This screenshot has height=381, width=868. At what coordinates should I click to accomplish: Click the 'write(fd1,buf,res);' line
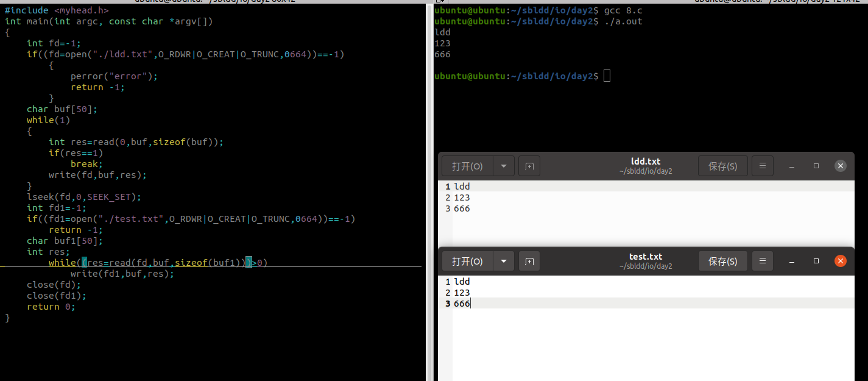coord(122,274)
